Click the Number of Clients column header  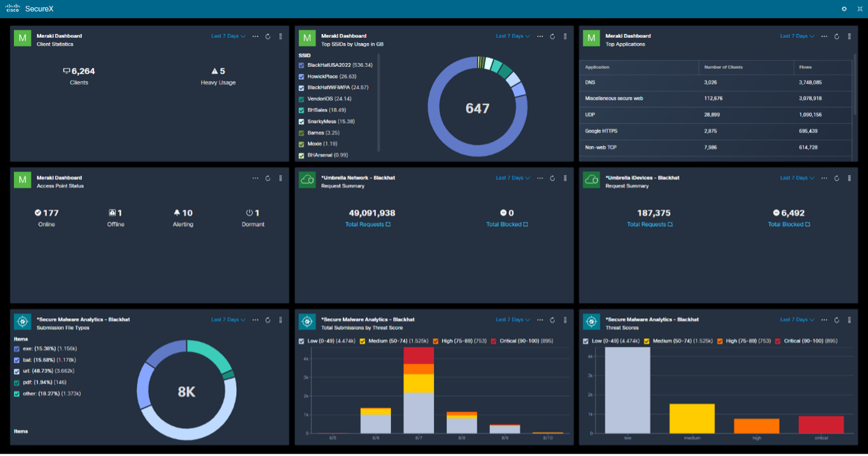pyautogui.click(x=723, y=67)
